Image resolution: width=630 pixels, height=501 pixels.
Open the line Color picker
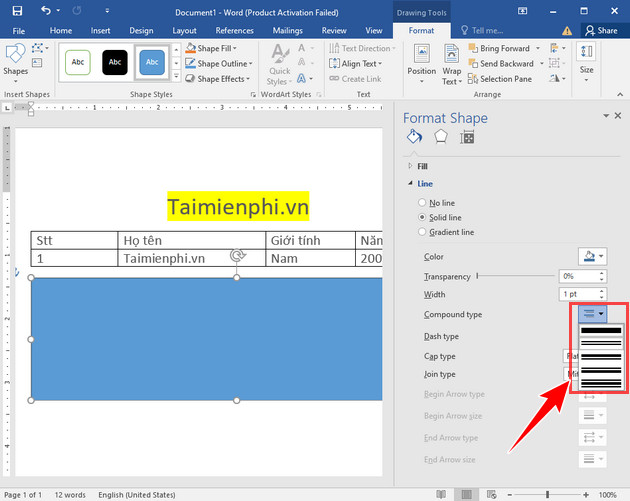(593, 256)
